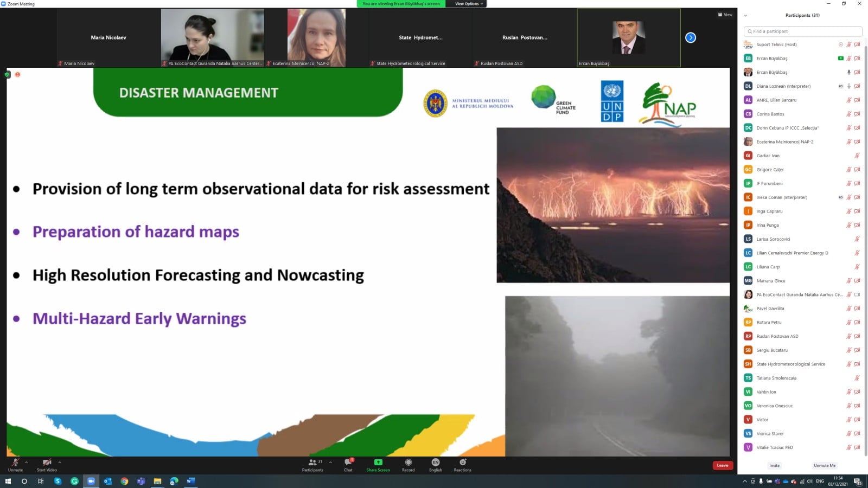Toggle Start Video on

(47, 463)
